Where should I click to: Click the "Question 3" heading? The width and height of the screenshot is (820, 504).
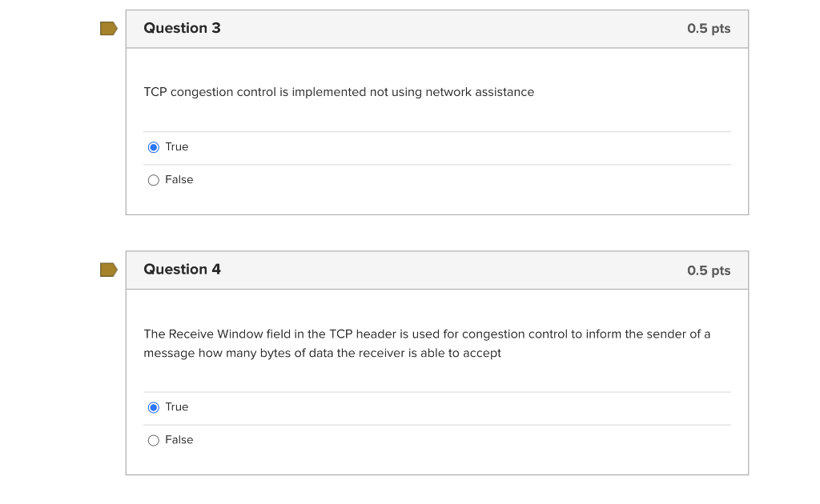tap(182, 28)
